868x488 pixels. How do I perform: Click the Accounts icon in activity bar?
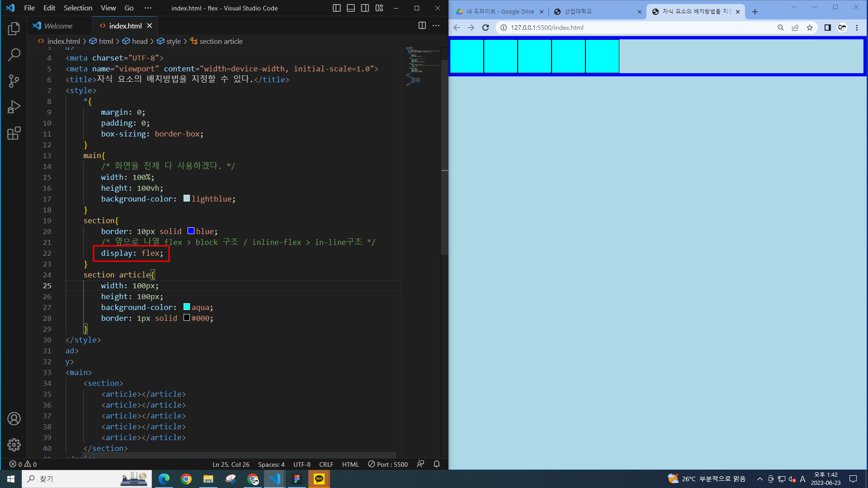click(14, 419)
